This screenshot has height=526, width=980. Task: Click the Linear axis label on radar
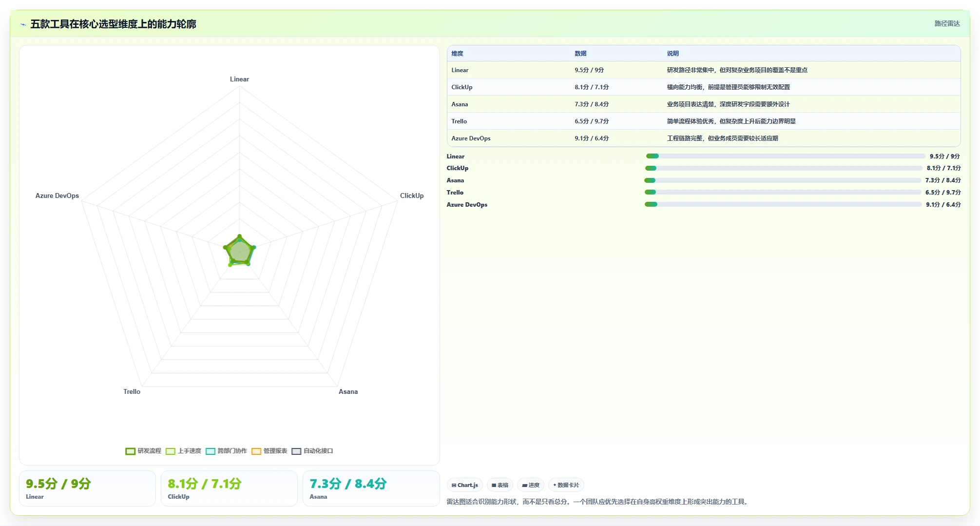pos(239,79)
